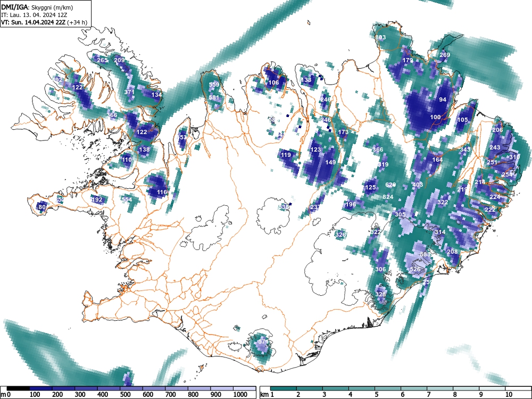Click the map value 583
This screenshot has width=532, height=399.
pos(425,254)
